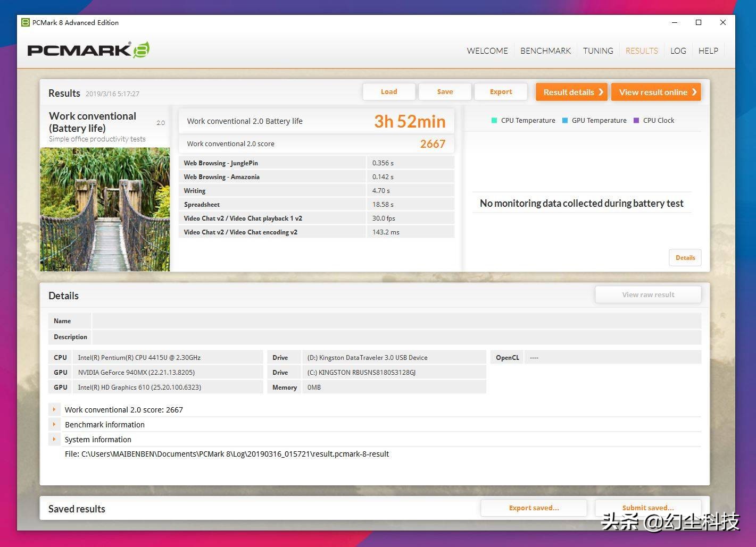The width and height of the screenshot is (756, 547).
Task: Switch to the BENCHMARK tab
Action: tap(545, 51)
